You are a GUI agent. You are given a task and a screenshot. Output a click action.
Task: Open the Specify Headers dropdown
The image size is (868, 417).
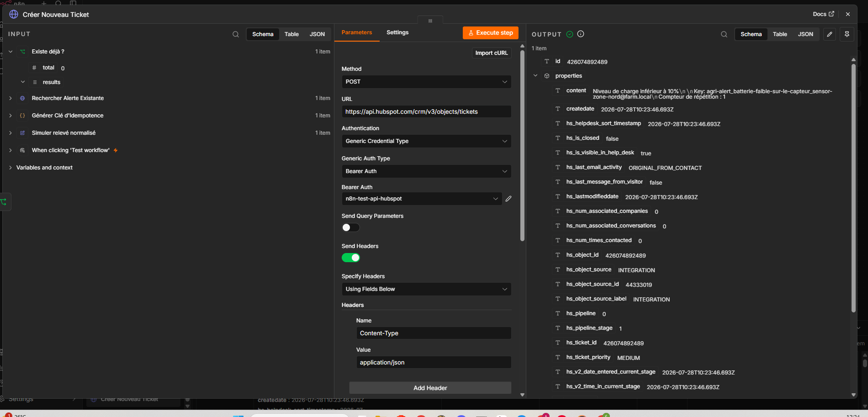coord(426,289)
